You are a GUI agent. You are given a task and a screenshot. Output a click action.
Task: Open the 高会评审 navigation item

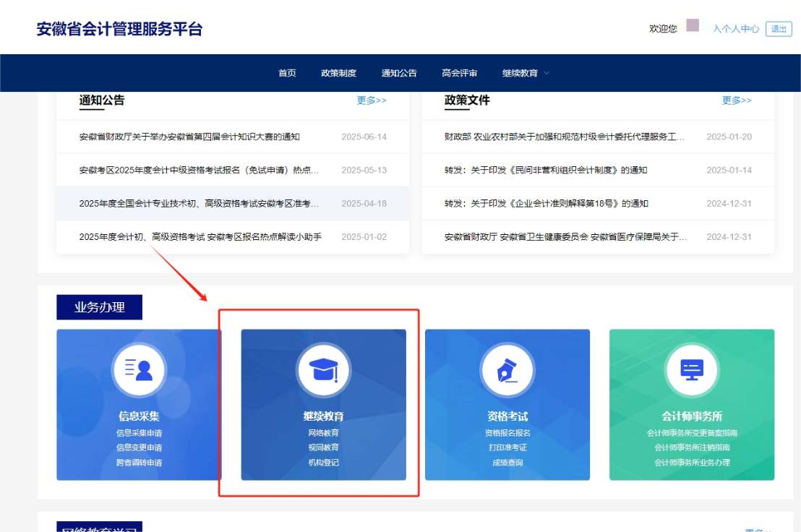tap(458, 73)
